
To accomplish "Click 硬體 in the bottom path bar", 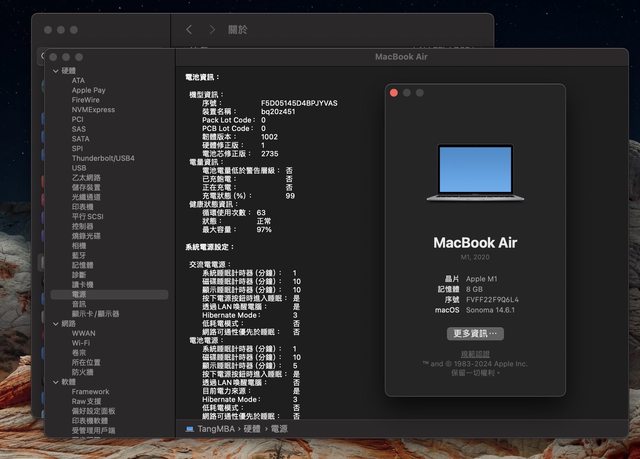I will coord(254,428).
